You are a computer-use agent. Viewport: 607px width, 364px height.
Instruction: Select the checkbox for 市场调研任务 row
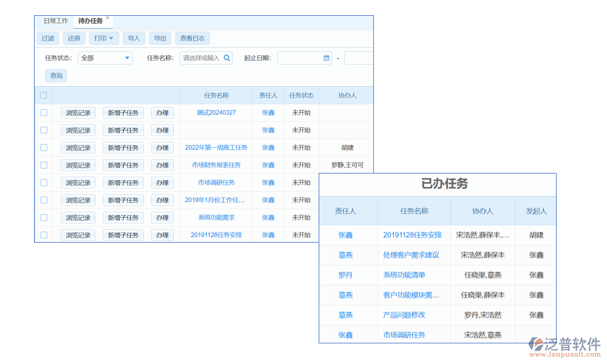[x=44, y=183]
